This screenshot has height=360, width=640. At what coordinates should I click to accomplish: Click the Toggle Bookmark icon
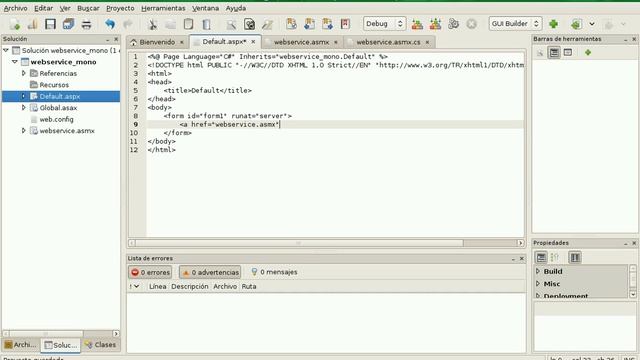[291, 24]
